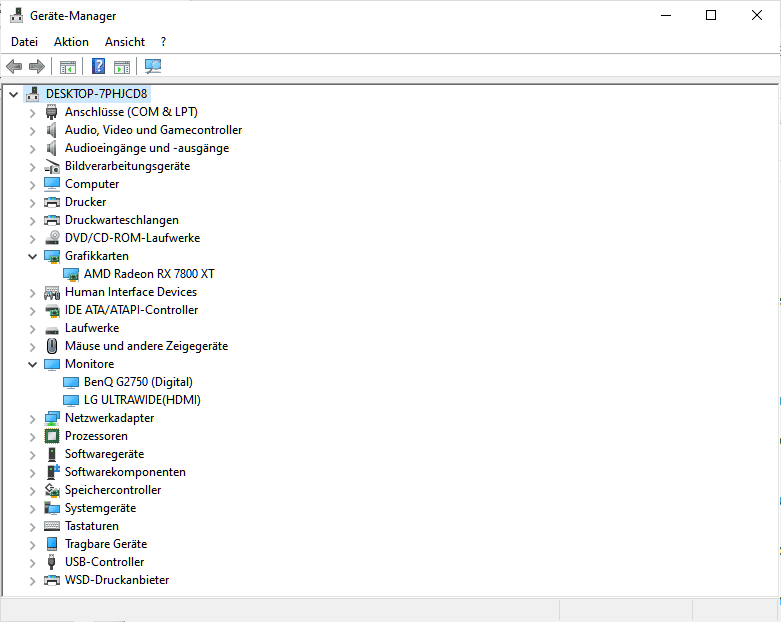Click the Bildverarbeitungsgeräte camera icon
The height and width of the screenshot is (622, 781).
(52, 166)
